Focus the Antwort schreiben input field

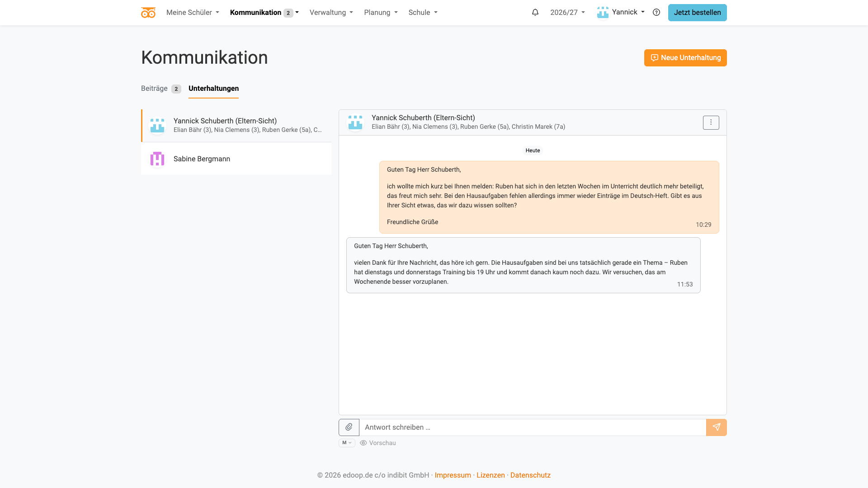[x=533, y=427]
